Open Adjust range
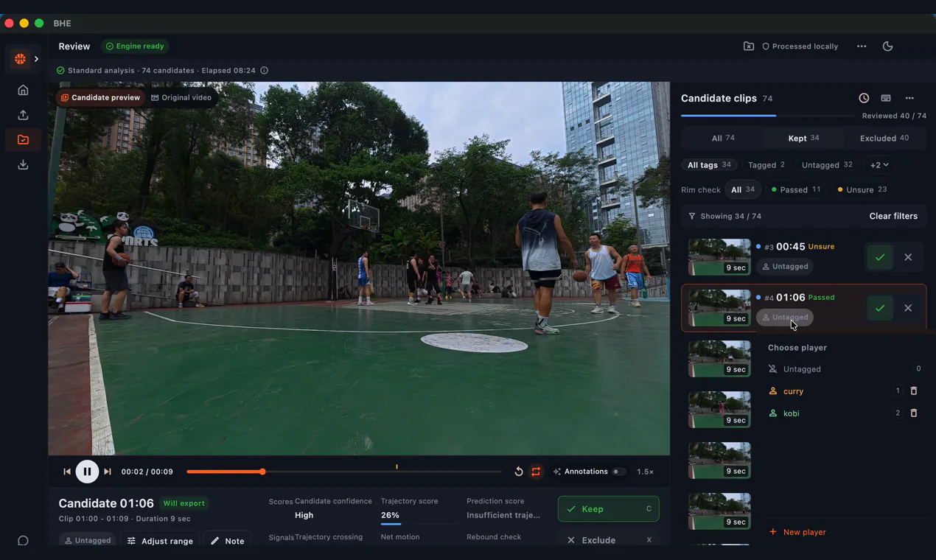Image resolution: width=936 pixels, height=560 pixels. [x=160, y=541]
